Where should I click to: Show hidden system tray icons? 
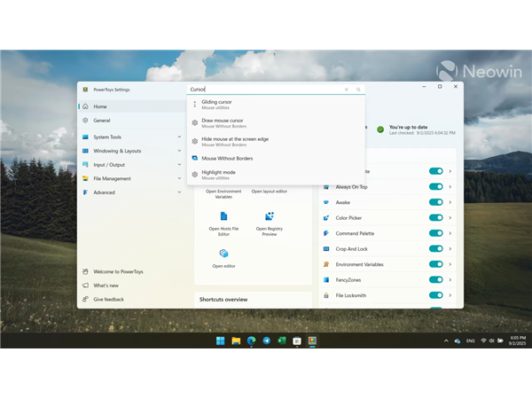click(x=446, y=340)
